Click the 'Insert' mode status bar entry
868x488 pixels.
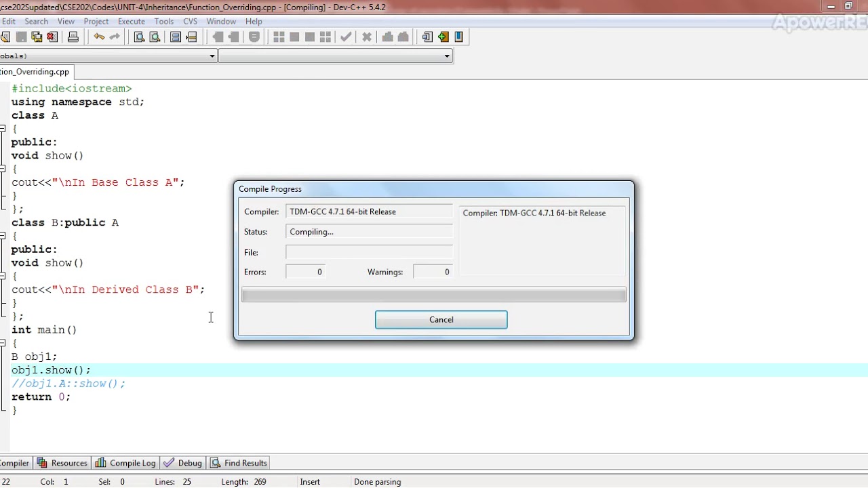pyautogui.click(x=310, y=482)
